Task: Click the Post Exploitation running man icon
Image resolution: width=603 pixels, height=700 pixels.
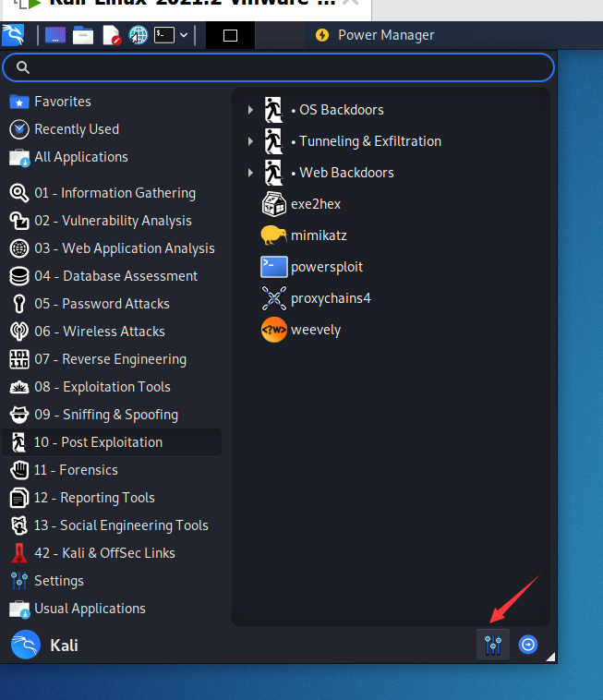Action: (x=18, y=442)
